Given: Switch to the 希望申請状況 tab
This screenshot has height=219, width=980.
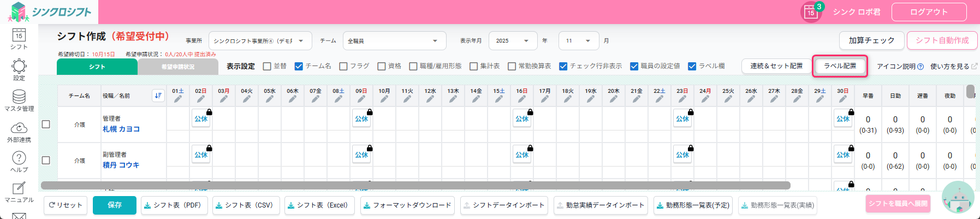Looking at the screenshot, I should [178, 67].
